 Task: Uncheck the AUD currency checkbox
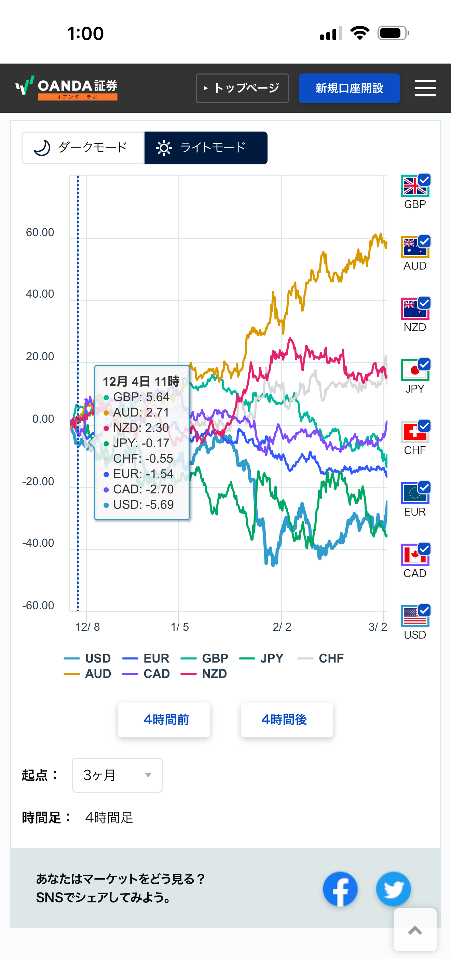coord(424,241)
